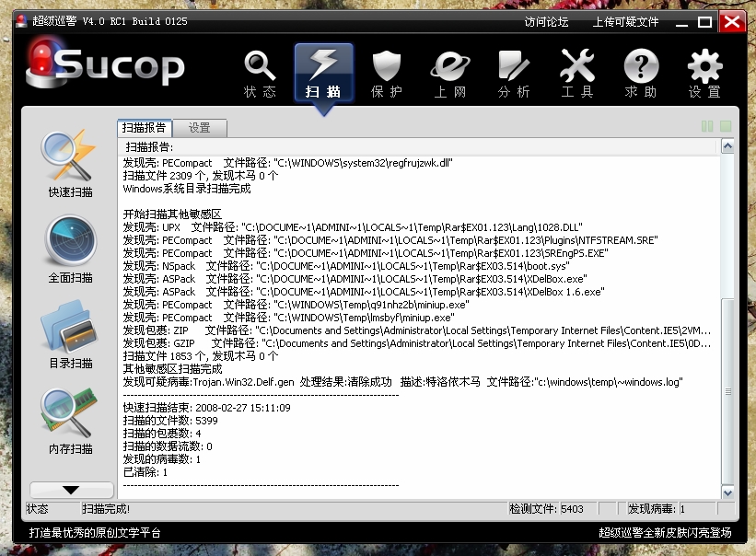
Task: Start 快速扫描 quick scan
Action: (70, 164)
